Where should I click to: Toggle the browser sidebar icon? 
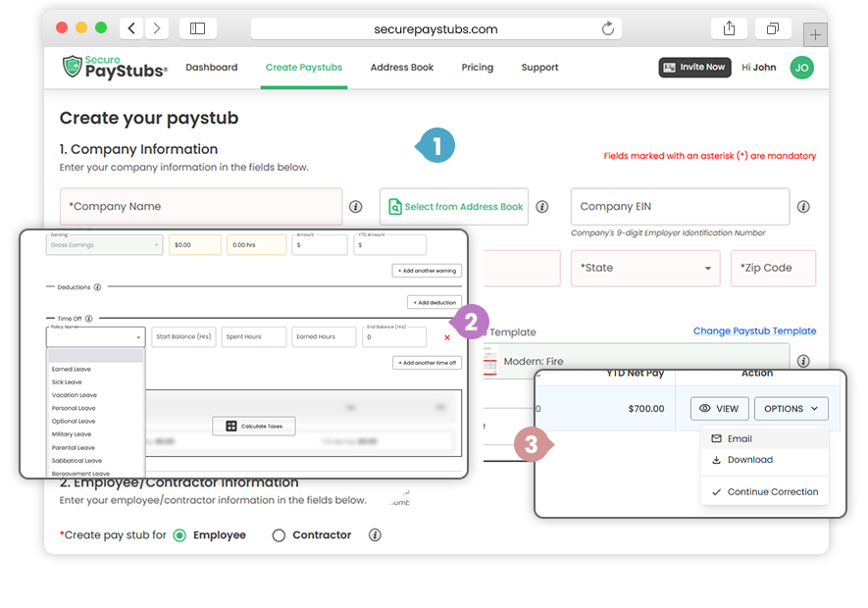pyautogui.click(x=197, y=28)
